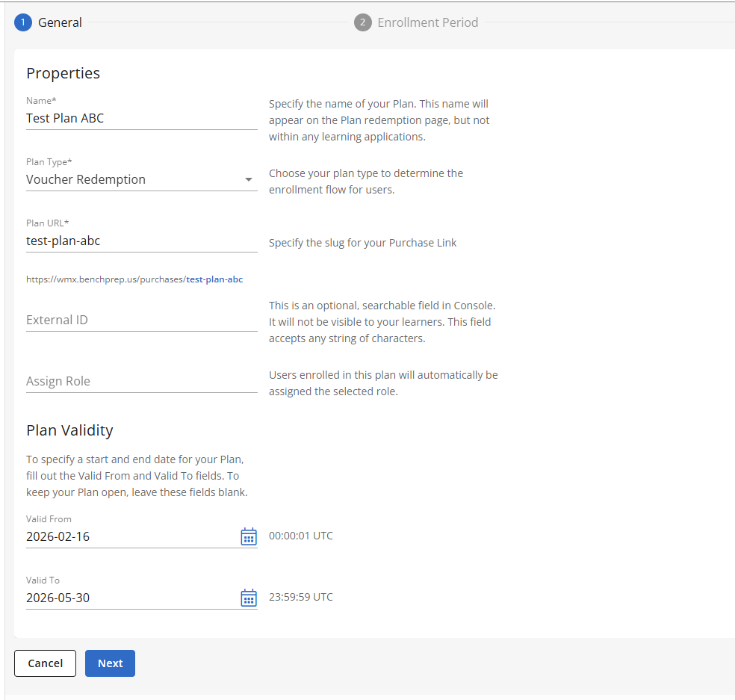
Task: Click the Plan Validity section heading
Action: (69, 430)
